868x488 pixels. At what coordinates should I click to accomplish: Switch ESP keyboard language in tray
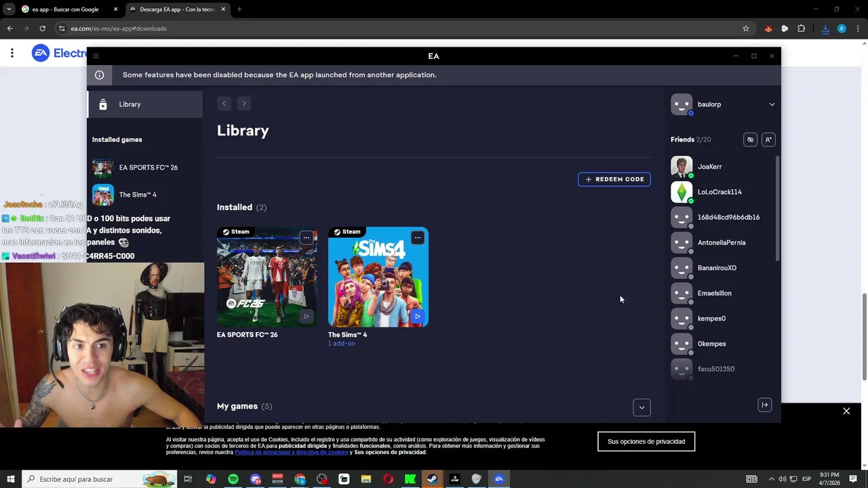coord(806,479)
